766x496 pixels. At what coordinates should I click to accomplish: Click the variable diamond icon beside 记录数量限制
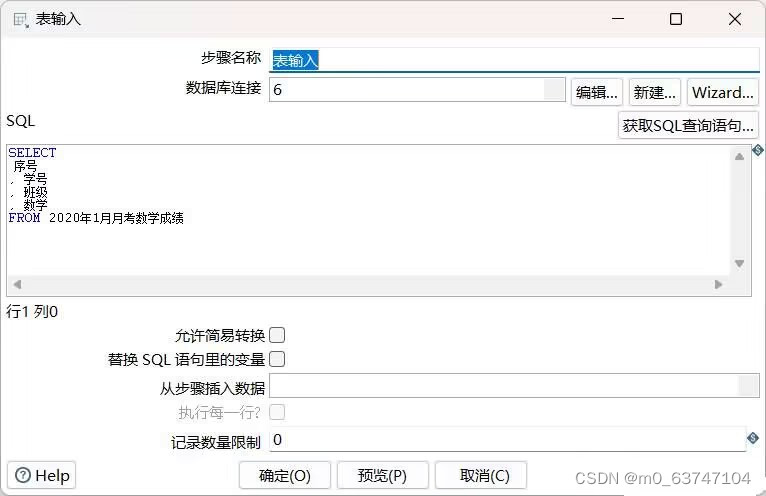[753, 438]
